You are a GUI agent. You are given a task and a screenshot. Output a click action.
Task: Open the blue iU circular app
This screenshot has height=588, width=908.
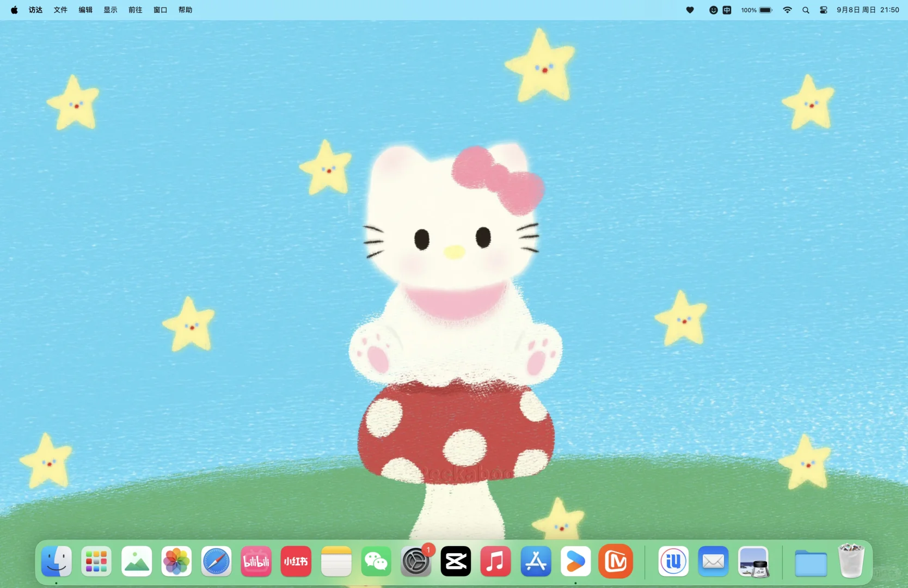[673, 561]
